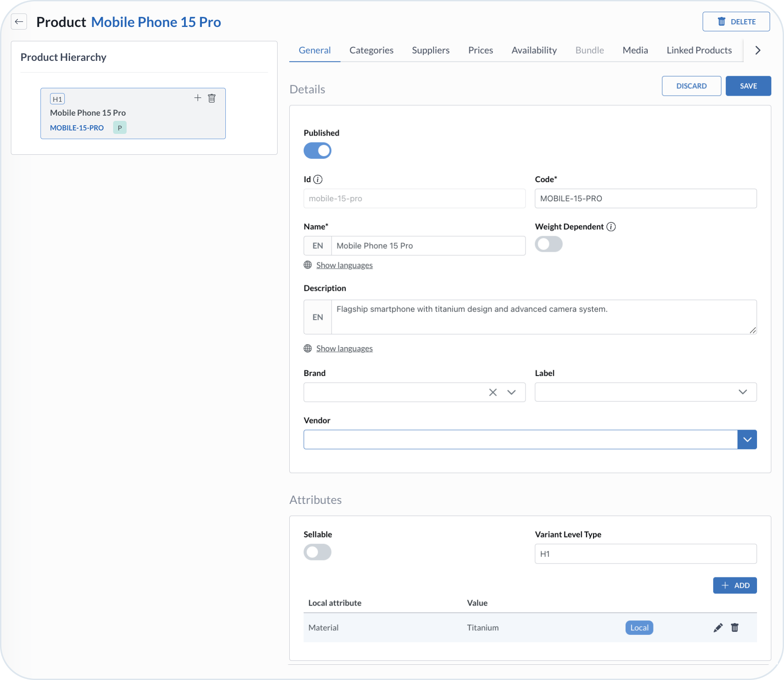
Task: Delete the Material attribute row
Action: coord(735,628)
